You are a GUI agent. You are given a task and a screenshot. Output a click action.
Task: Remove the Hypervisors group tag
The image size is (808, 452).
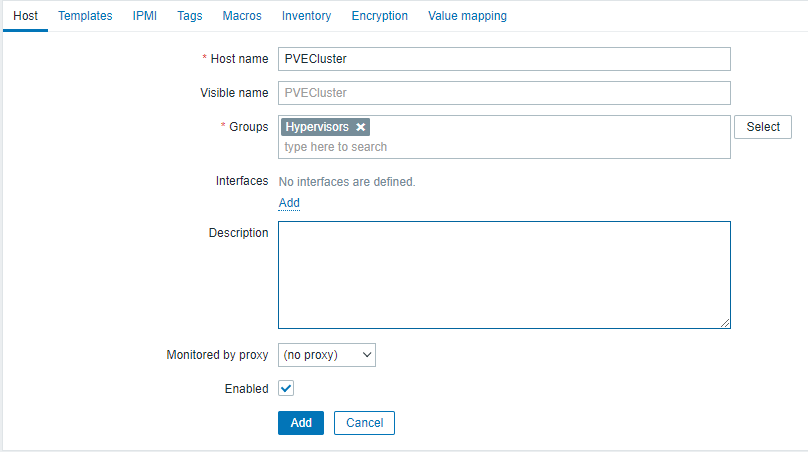click(361, 127)
